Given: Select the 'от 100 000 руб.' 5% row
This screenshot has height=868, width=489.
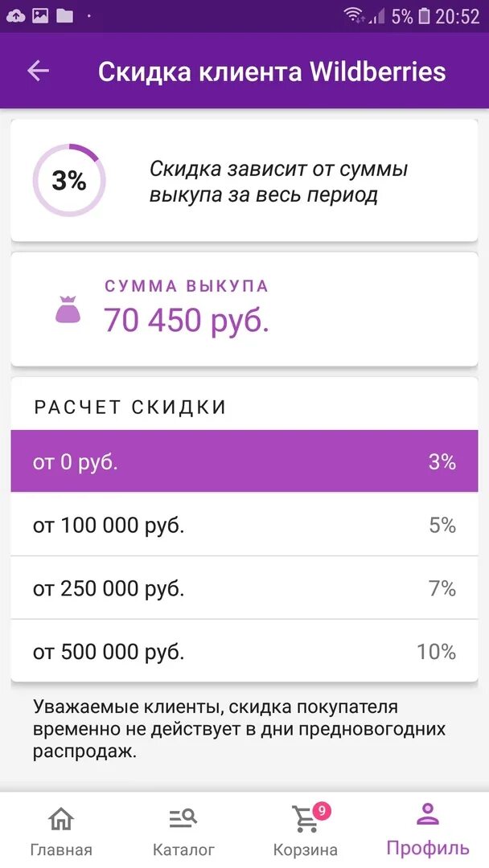Looking at the screenshot, I should [x=244, y=524].
